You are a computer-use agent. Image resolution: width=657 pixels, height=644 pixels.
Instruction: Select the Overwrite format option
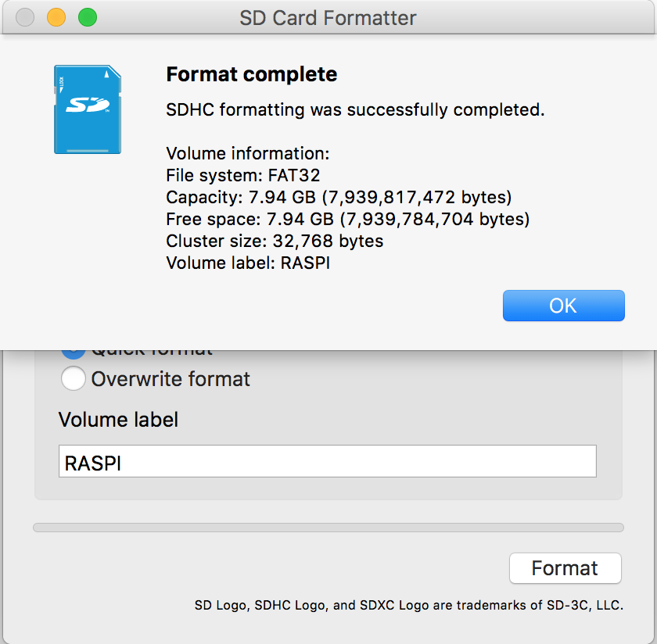(74, 379)
